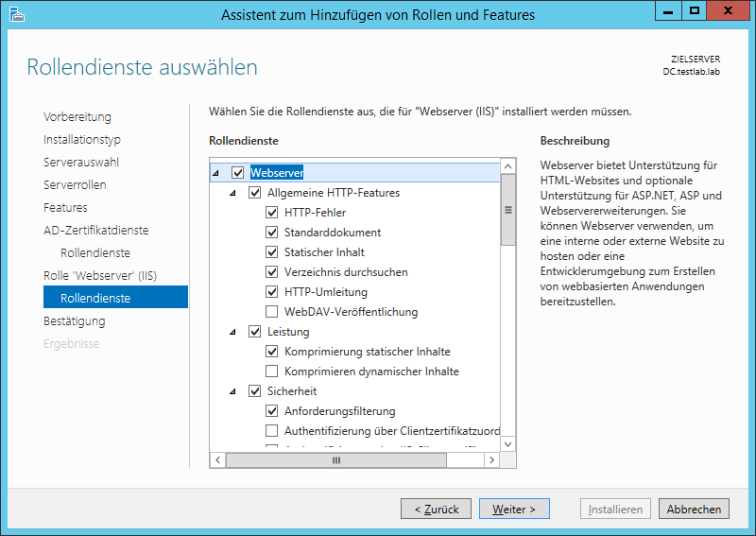This screenshot has height=536, width=756.
Task: Click the Zurück button
Action: [436, 509]
